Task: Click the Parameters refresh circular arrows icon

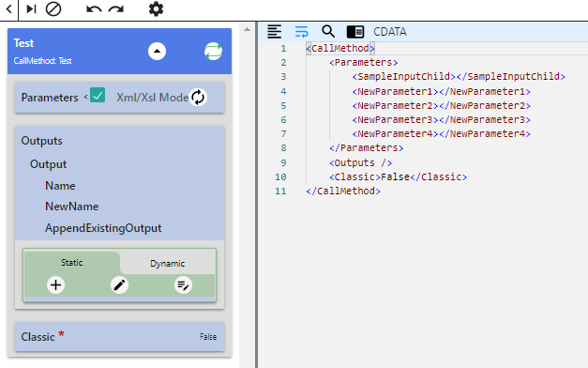Action: click(x=198, y=98)
